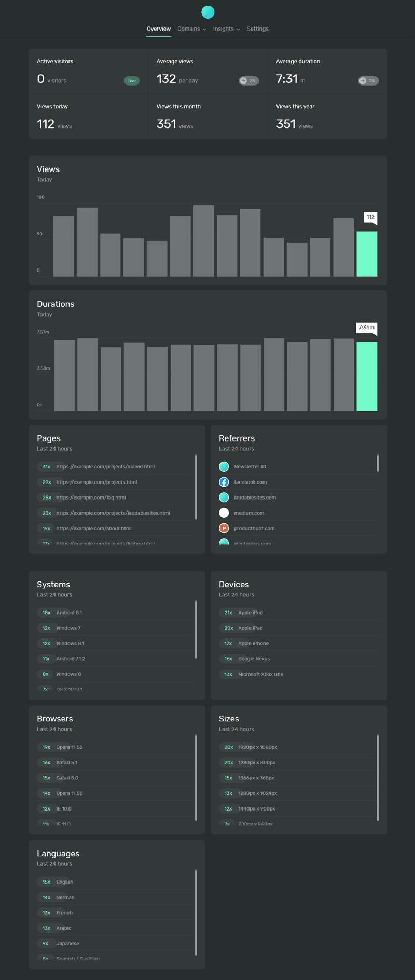415x980 pixels.
Task: Click the Android 8.1 systems entry
Action: coord(69,613)
